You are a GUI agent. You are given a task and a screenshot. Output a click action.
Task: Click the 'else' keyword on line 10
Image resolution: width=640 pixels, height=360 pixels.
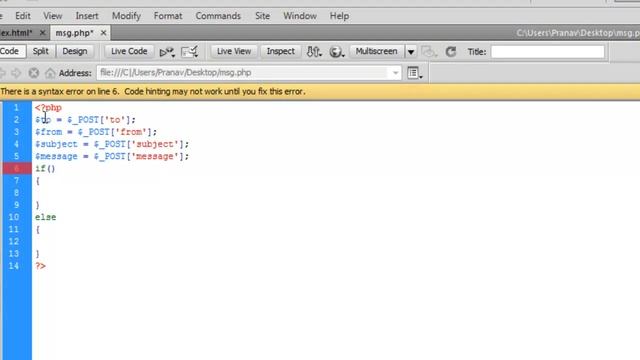(45, 217)
